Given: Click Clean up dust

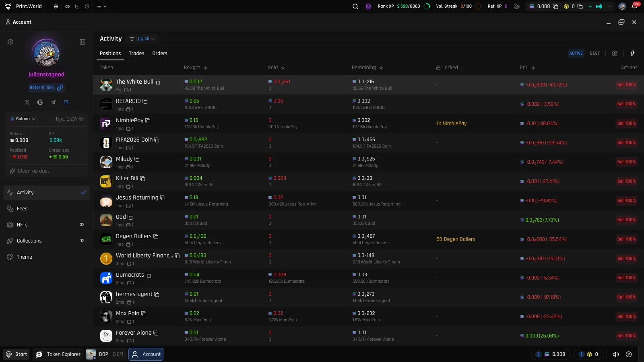Looking at the screenshot, I should [x=29, y=171].
